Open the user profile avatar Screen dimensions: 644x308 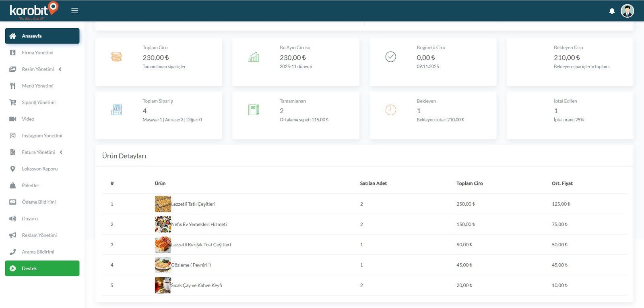coord(627,11)
